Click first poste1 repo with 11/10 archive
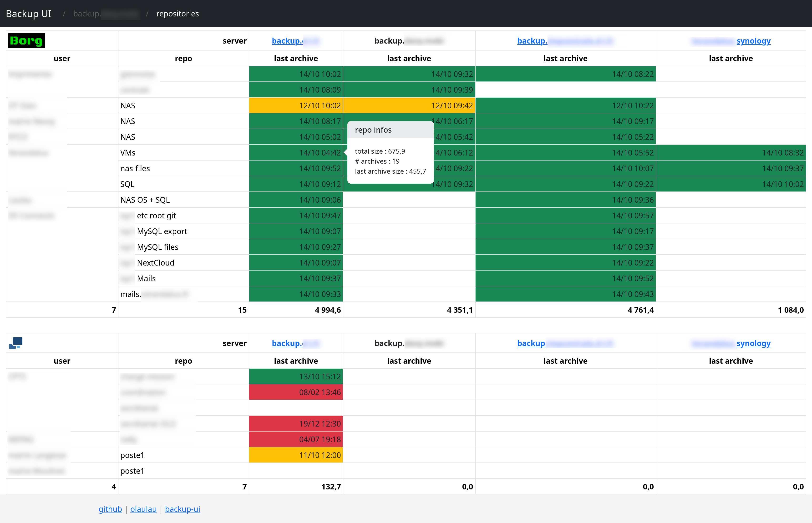 (x=132, y=455)
